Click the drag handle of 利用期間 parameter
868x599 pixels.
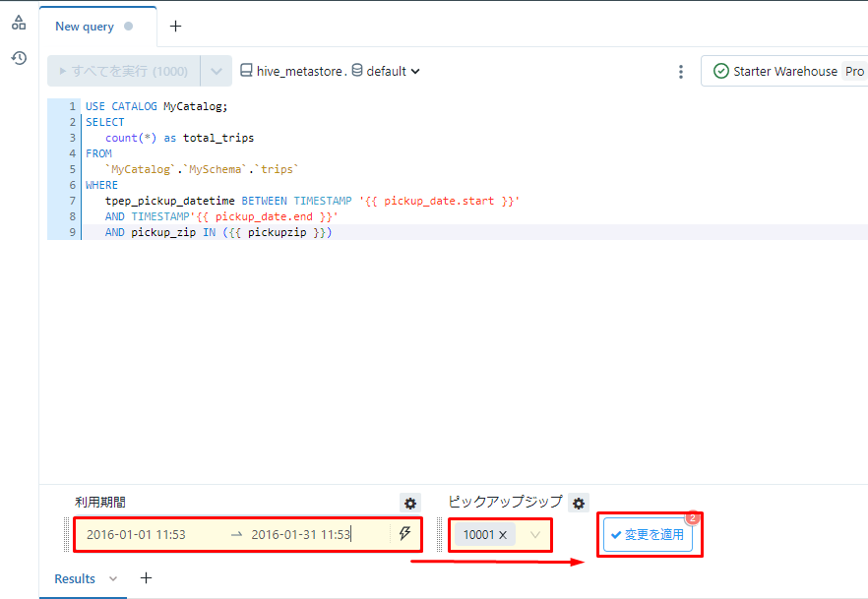point(68,535)
